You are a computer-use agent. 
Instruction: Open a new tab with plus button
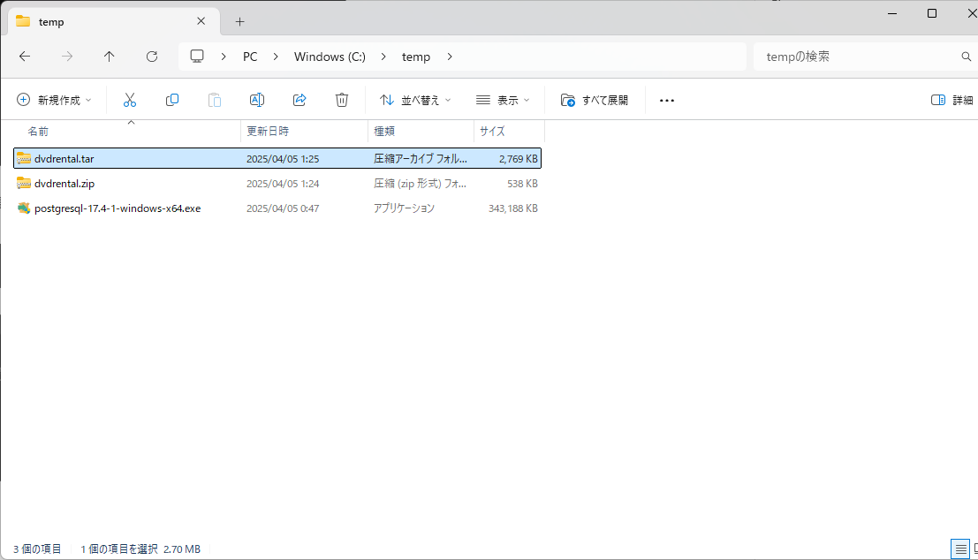(x=239, y=21)
